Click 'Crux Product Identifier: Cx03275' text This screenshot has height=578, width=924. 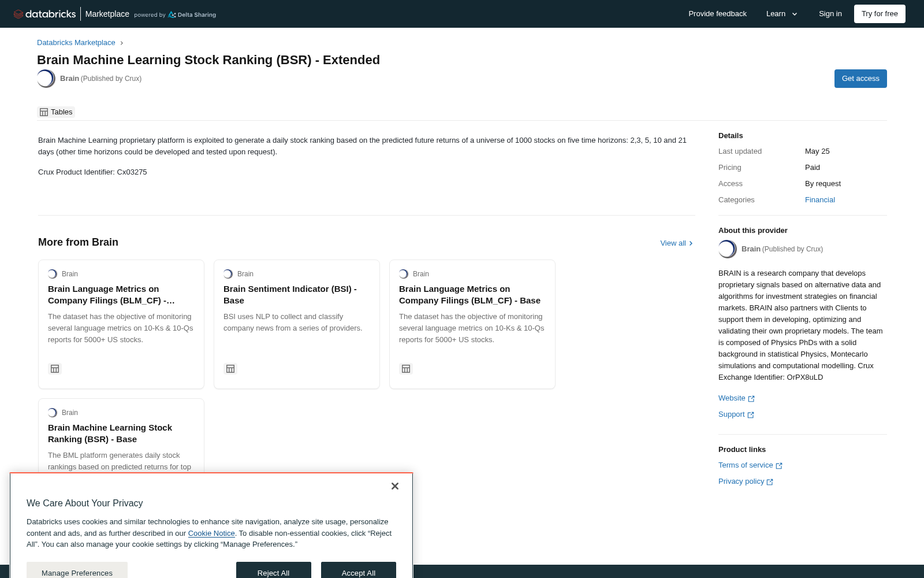[x=92, y=172]
